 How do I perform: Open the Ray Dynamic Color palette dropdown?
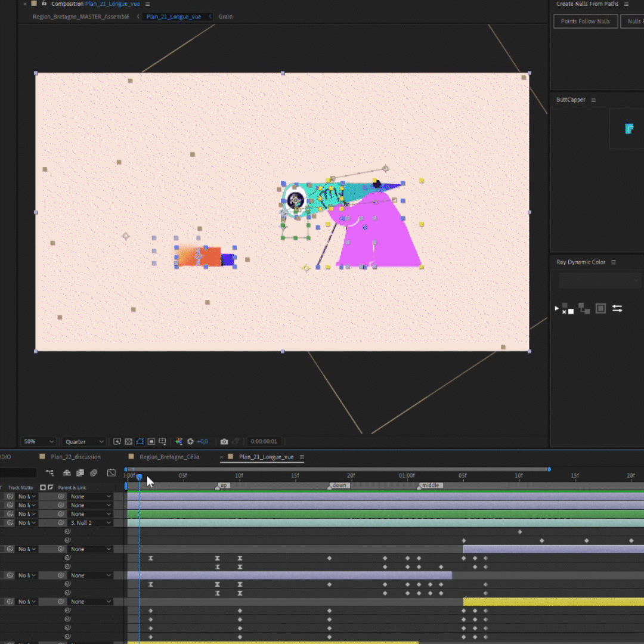pyautogui.click(x=600, y=280)
